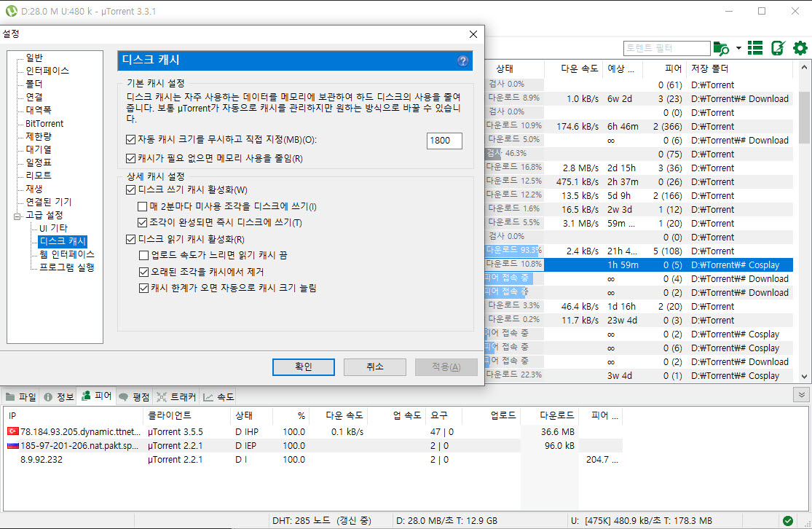The width and height of the screenshot is (812, 529).
Task: Click the 토렌트 필터 search field
Action: coord(667,48)
